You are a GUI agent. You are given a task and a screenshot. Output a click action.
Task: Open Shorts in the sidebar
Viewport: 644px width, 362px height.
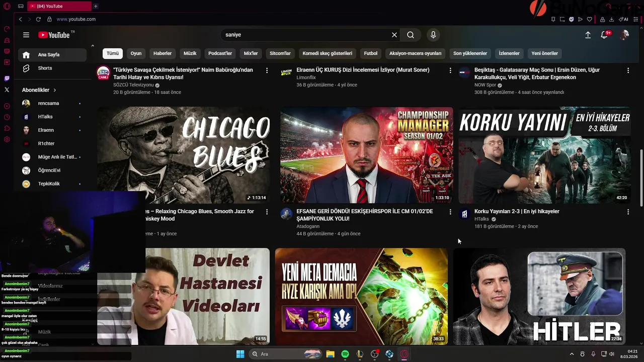(x=52, y=68)
